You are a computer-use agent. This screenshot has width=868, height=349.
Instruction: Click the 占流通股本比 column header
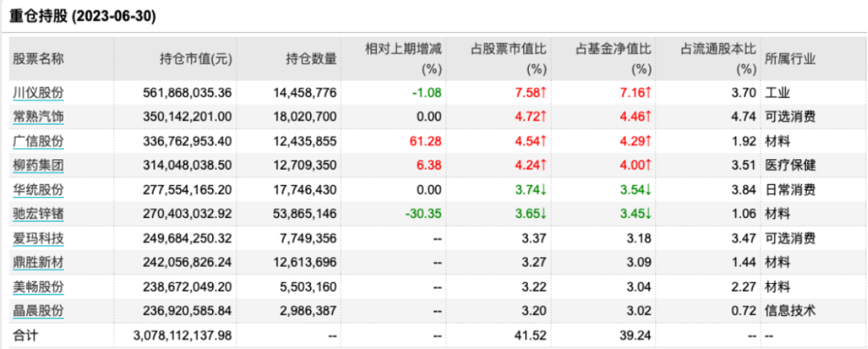coord(718,60)
